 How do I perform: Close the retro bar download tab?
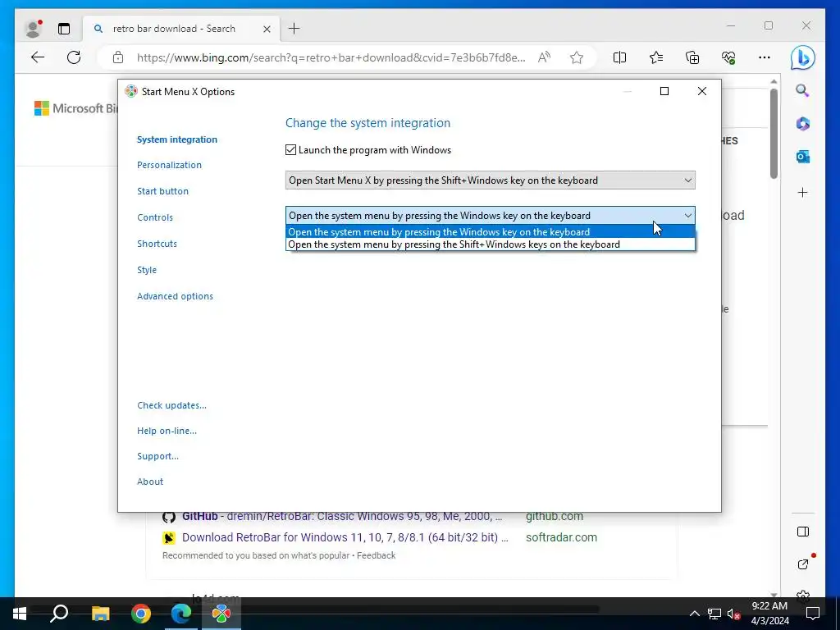[267, 29]
